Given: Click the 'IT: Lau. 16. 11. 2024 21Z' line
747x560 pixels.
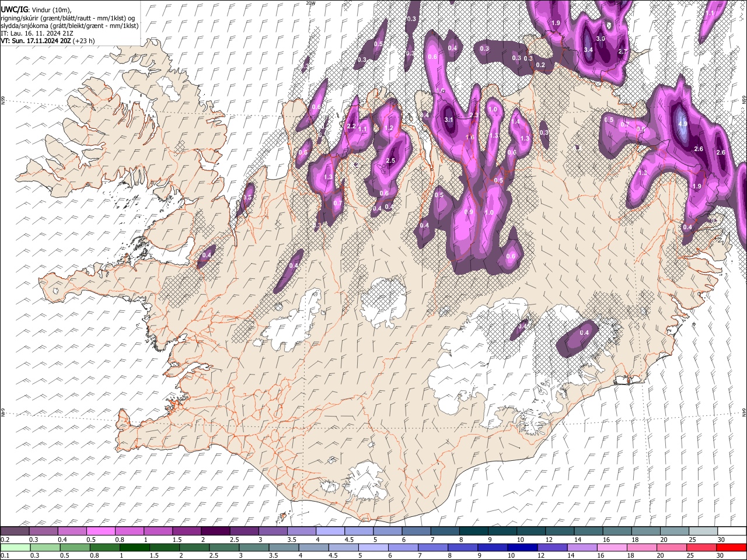Looking at the screenshot, I should click(x=37, y=33).
